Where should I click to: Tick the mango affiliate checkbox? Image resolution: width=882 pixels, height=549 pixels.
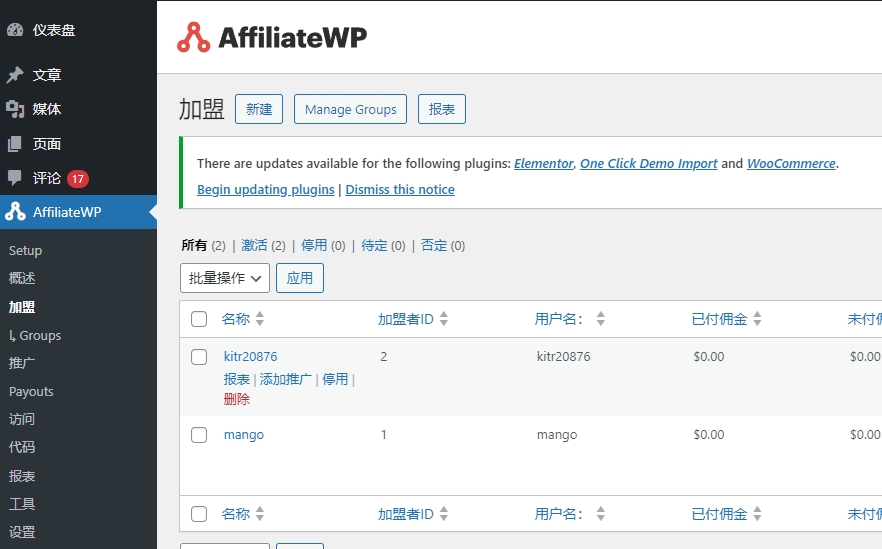click(x=199, y=435)
